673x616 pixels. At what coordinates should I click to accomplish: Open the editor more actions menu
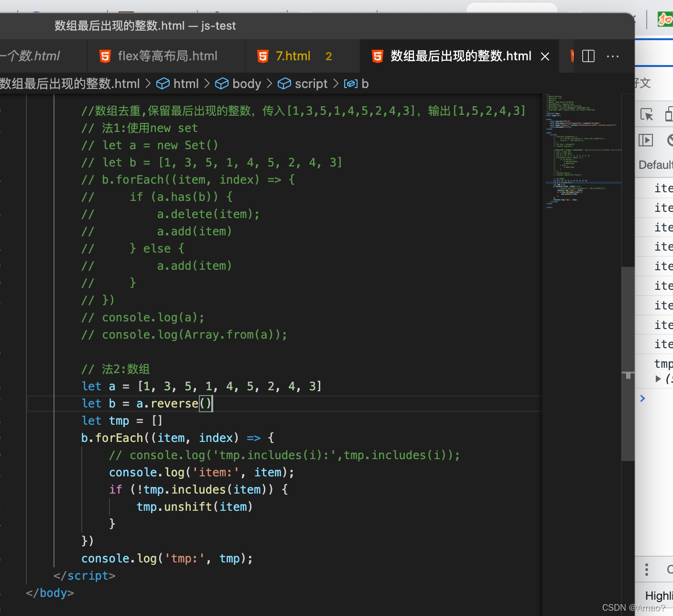[x=613, y=56]
